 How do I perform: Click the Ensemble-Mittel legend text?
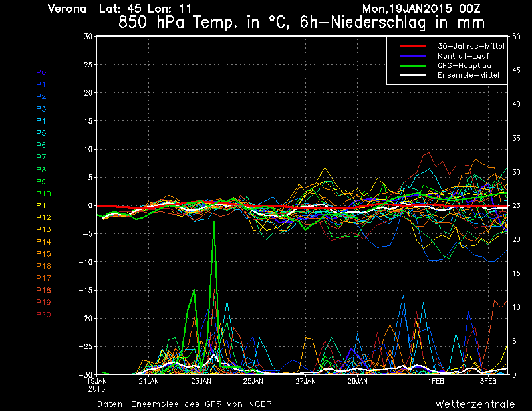[x=468, y=75]
